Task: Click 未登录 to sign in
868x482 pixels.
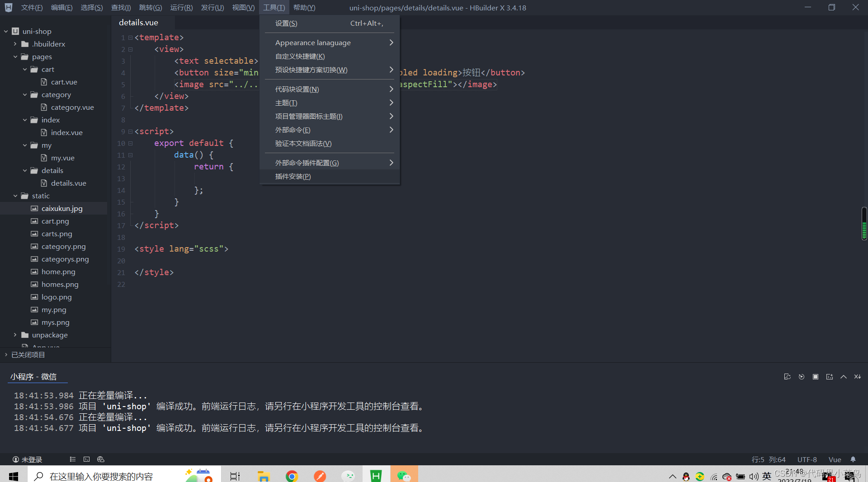Action: [x=27, y=459]
